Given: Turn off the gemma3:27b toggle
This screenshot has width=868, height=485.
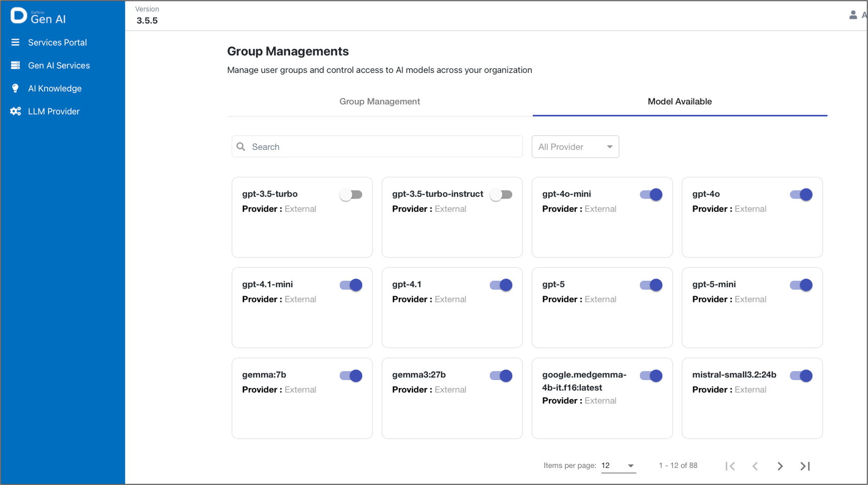Looking at the screenshot, I should (x=501, y=376).
